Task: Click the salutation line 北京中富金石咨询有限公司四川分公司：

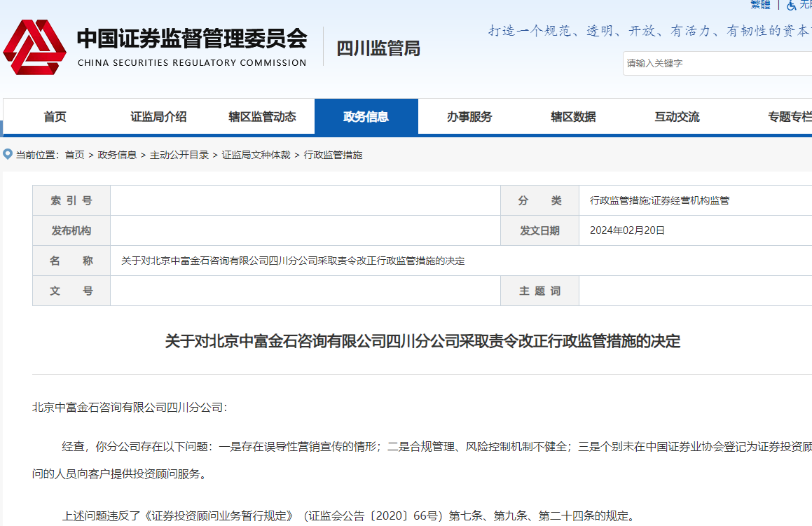Action: pyautogui.click(x=130, y=408)
